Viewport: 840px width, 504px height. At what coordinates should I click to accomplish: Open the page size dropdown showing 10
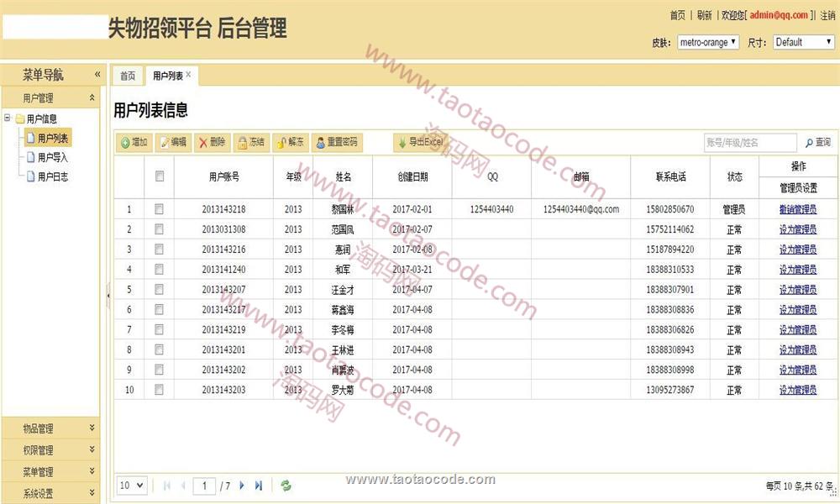132,486
